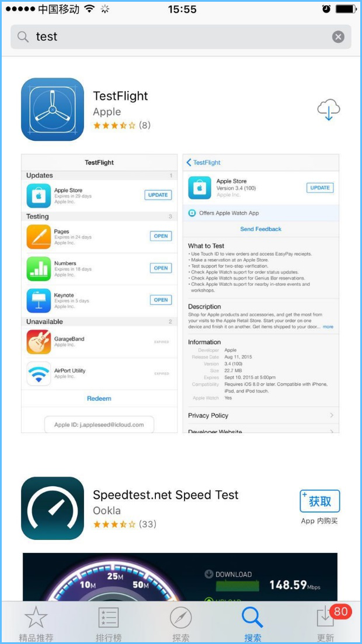362x644 pixels.
Task: Open the TestFlight app title
Action: click(x=120, y=96)
